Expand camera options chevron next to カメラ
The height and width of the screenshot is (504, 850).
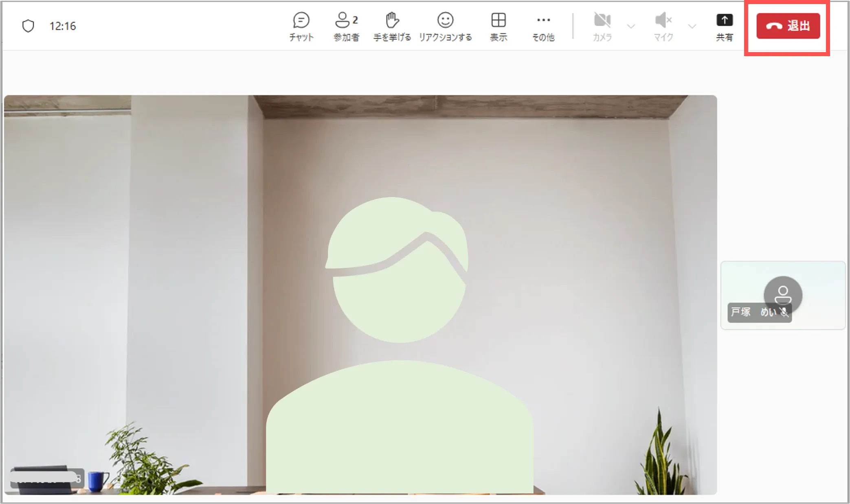631,26
